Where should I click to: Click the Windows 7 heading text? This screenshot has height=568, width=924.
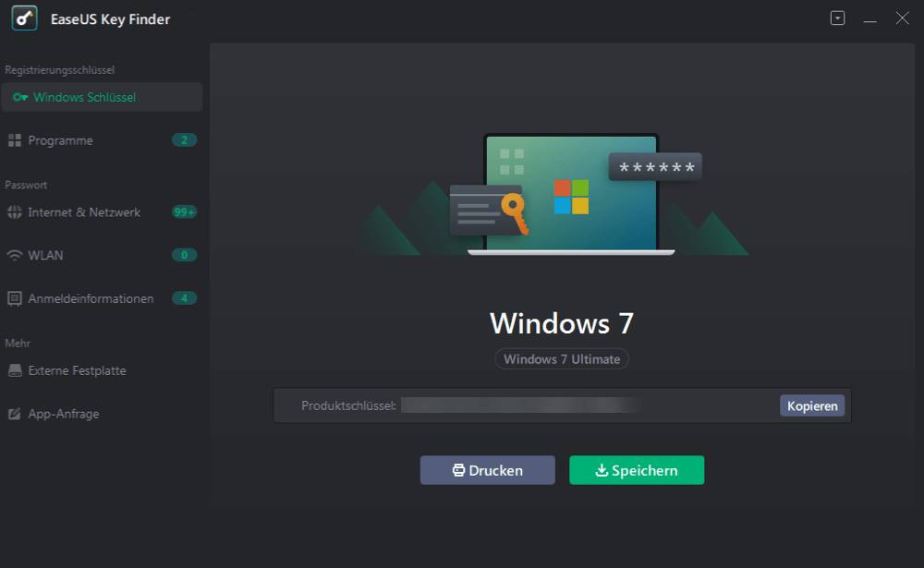(562, 323)
